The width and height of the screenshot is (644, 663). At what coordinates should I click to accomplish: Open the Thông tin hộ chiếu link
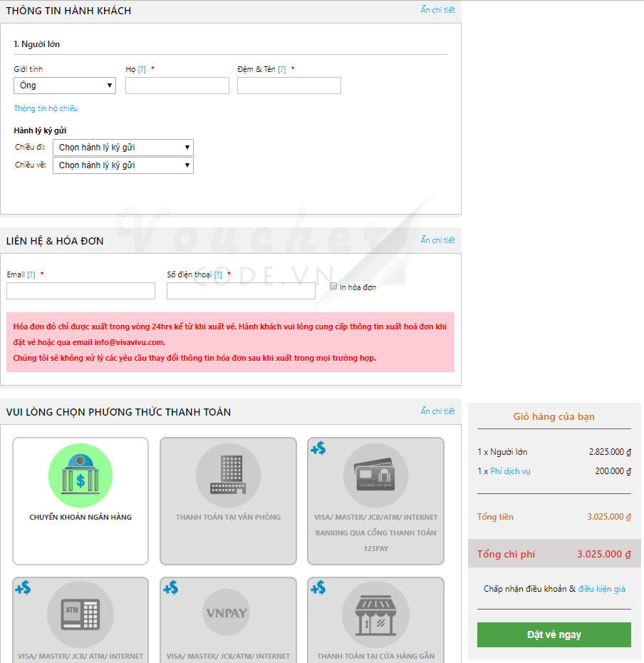click(46, 108)
